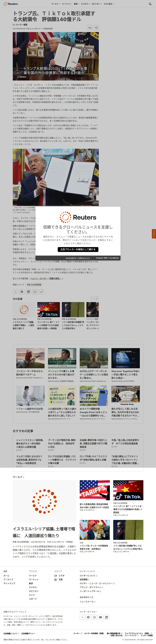Open 米金融・債券市場 recommended article
Screen dimensions: 156x644
pos(93,443)
